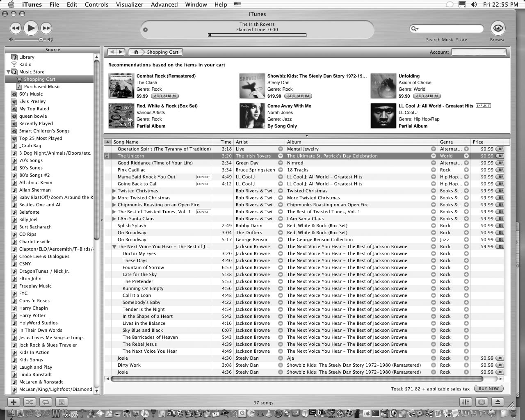Open the Advanced menu

coord(164,5)
